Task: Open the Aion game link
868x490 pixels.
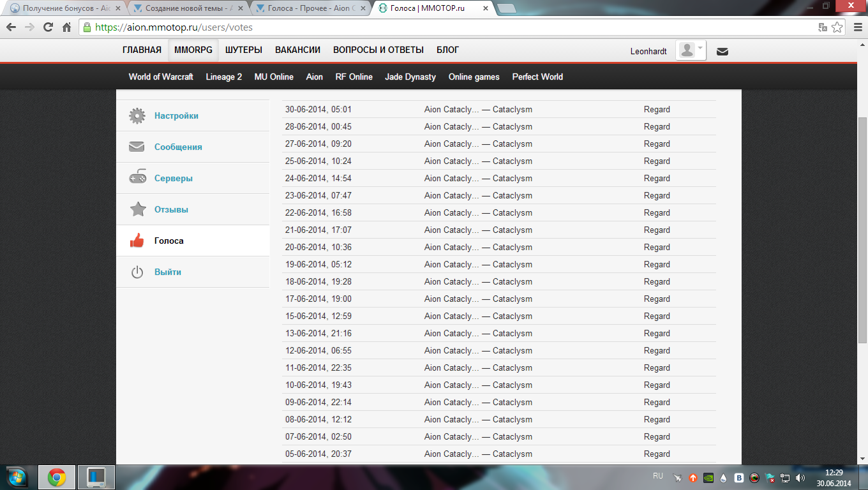Action: [x=315, y=77]
